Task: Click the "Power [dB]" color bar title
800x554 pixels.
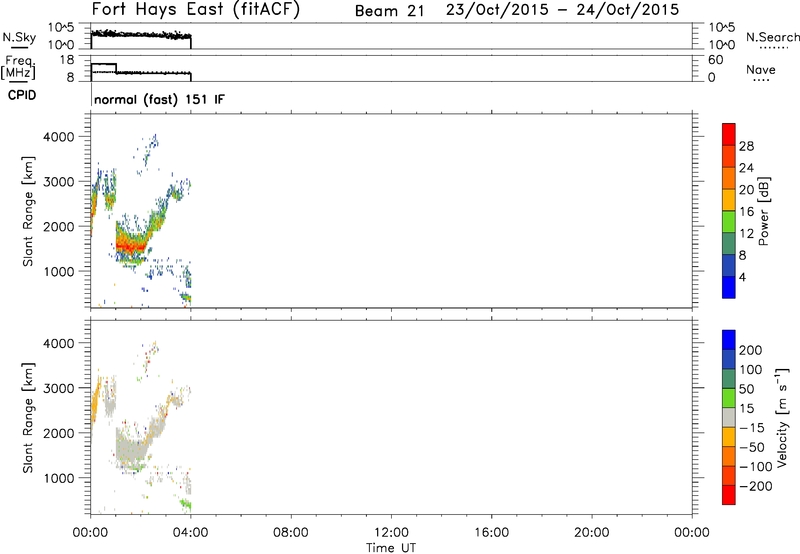Action: coord(763,211)
